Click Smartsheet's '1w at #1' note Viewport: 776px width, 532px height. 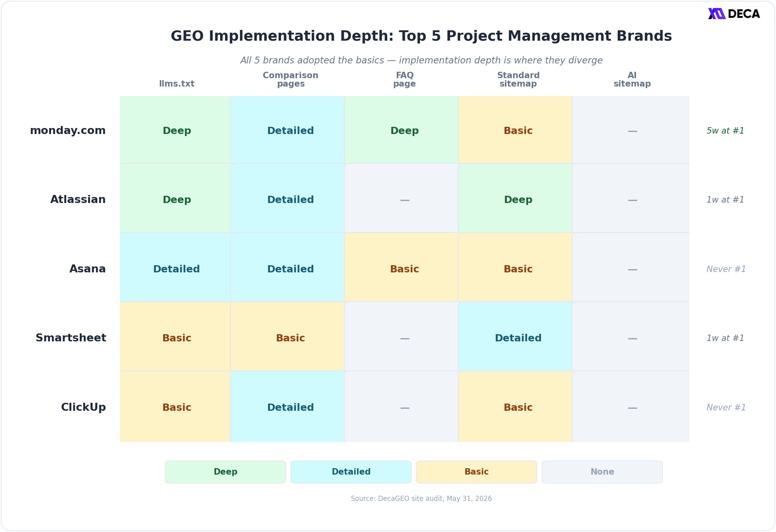point(725,338)
